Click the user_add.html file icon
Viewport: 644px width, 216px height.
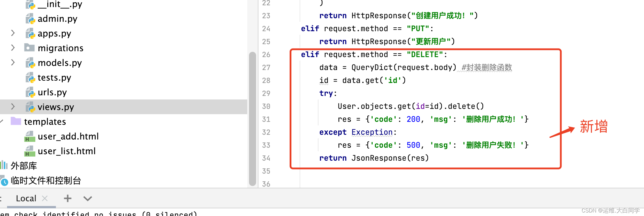click(x=29, y=136)
